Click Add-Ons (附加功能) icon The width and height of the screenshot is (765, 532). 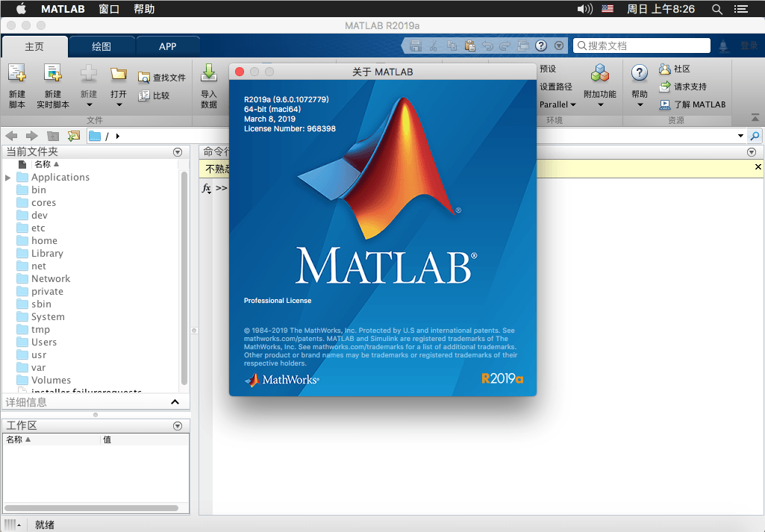point(600,73)
